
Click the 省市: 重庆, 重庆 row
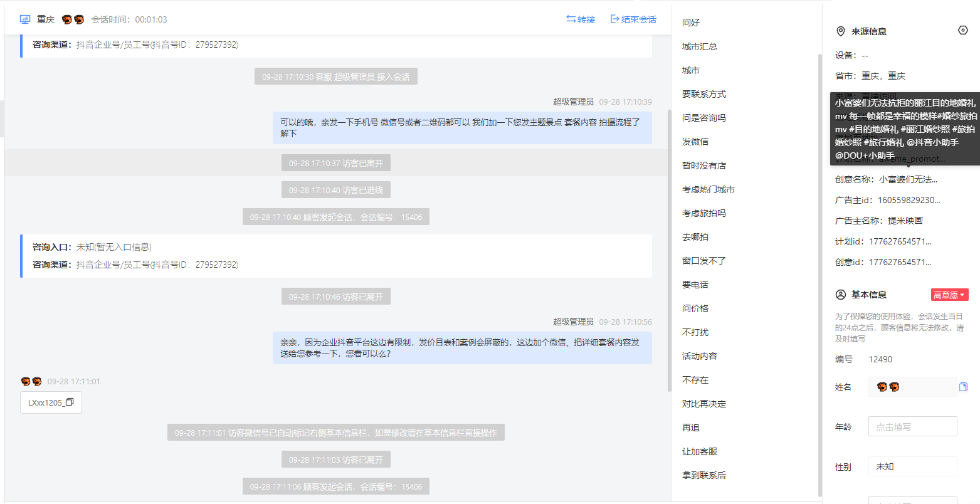point(870,76)
